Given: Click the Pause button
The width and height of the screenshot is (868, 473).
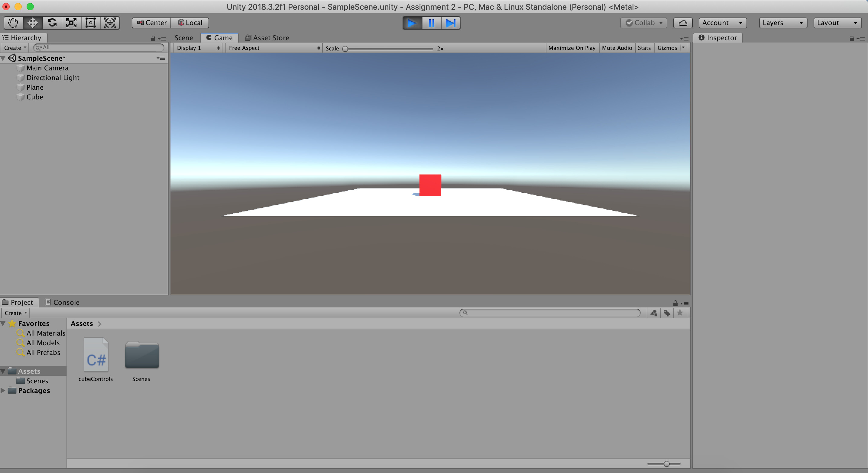Looking at the screenshot, I should click(431, 23).
